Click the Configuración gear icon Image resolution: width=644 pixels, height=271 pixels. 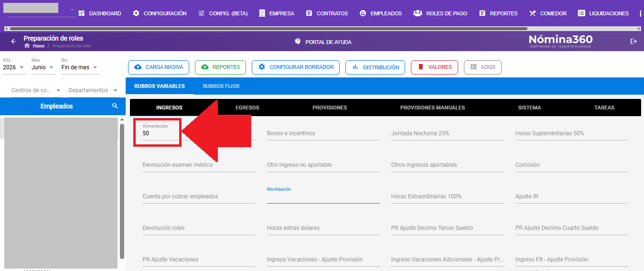136,13
